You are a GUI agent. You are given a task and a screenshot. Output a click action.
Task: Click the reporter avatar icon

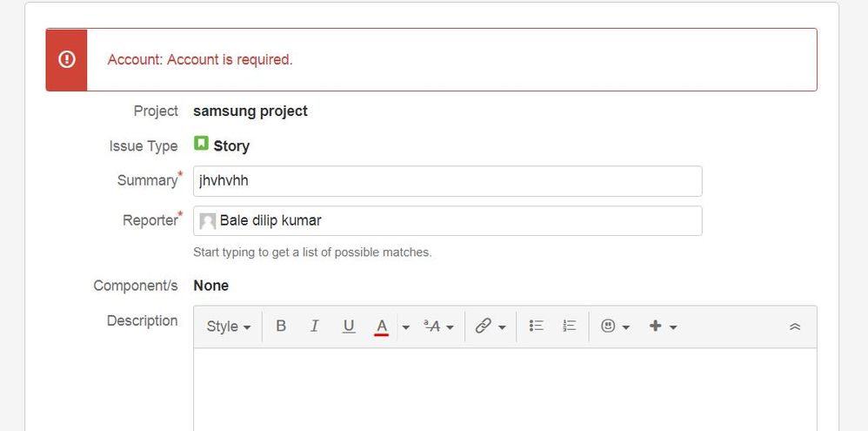pyautogui.click(x=208, y=221)
